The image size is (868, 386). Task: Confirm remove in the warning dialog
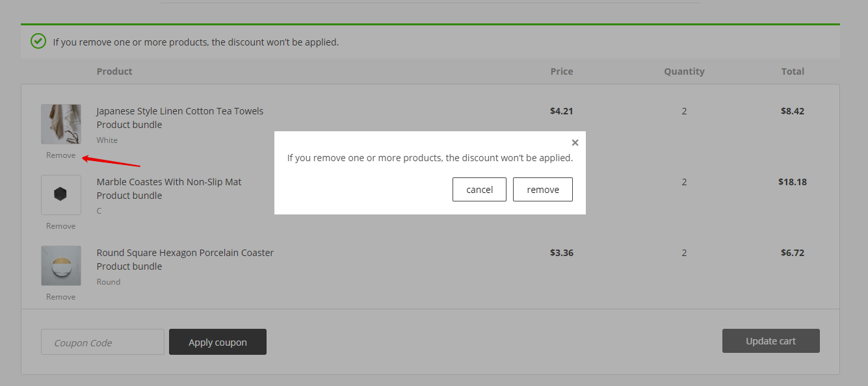[x=542, y=190]
